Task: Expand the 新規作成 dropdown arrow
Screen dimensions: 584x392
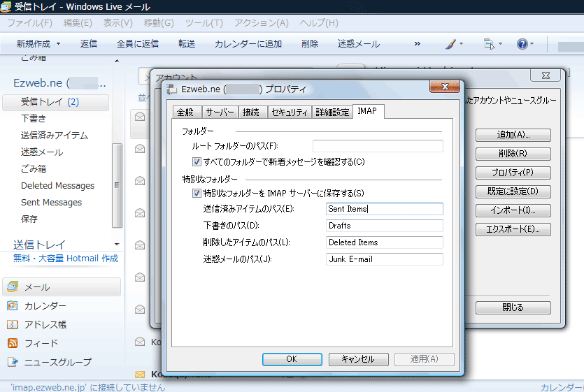Action: 59,44
